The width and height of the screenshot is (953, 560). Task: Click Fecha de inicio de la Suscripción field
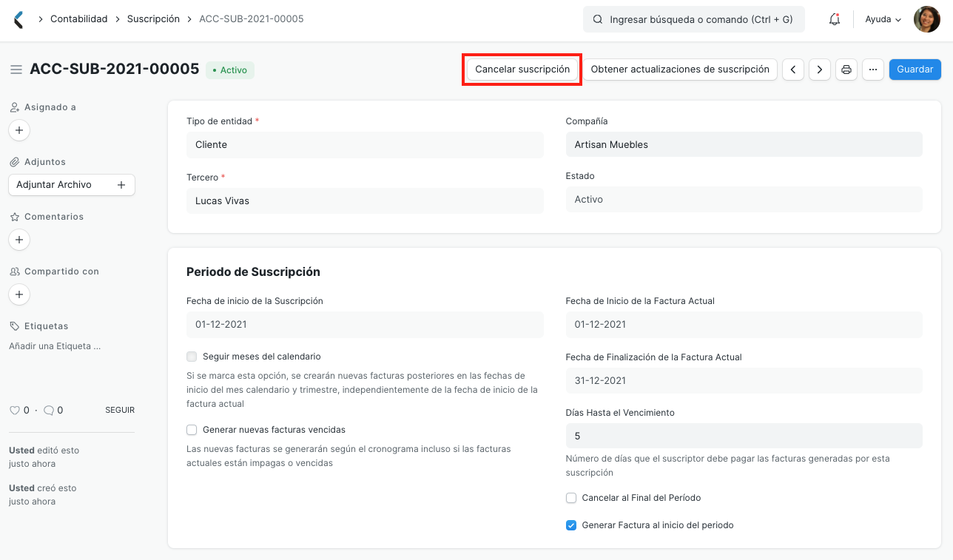pos(365,325)
